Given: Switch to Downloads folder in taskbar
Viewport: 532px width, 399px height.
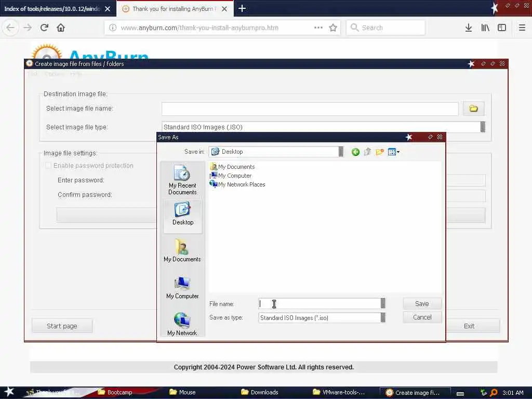Looking at the screenshot, I should click(x=260, y=392).
